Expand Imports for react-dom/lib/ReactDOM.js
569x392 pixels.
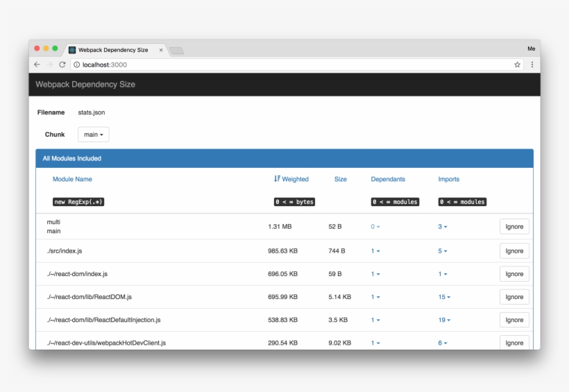point(443,297)
